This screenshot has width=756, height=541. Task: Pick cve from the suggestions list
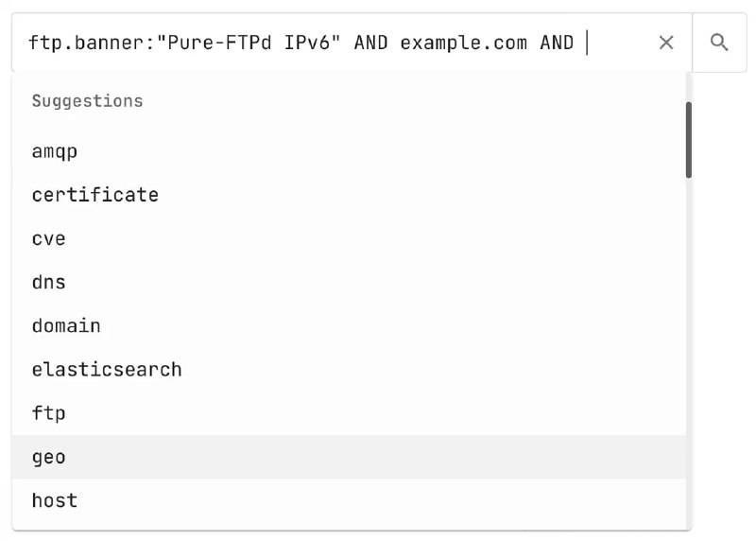coord(349,239)
